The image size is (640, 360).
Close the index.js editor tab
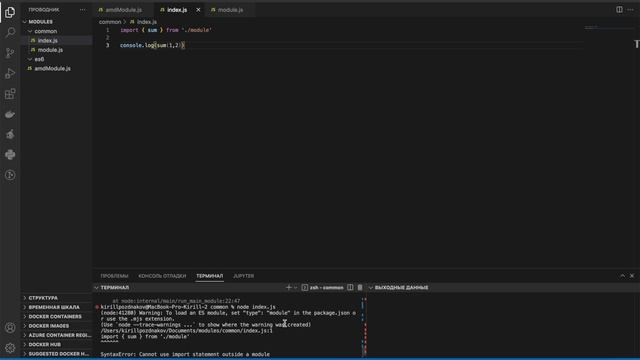(x=198, y=10)
